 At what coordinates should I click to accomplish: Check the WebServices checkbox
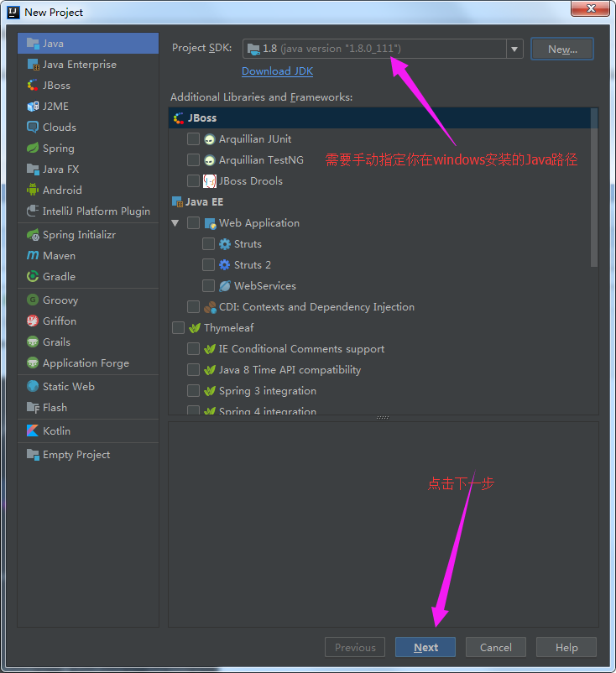click(209, 286)
